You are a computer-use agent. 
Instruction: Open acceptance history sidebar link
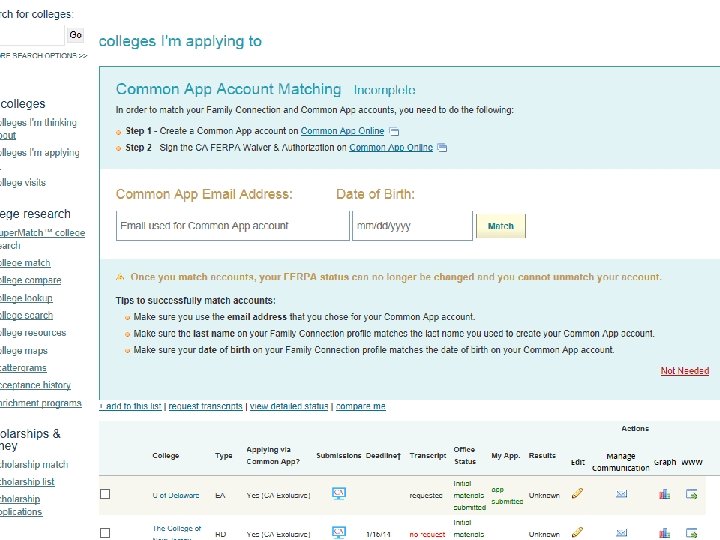35,385
